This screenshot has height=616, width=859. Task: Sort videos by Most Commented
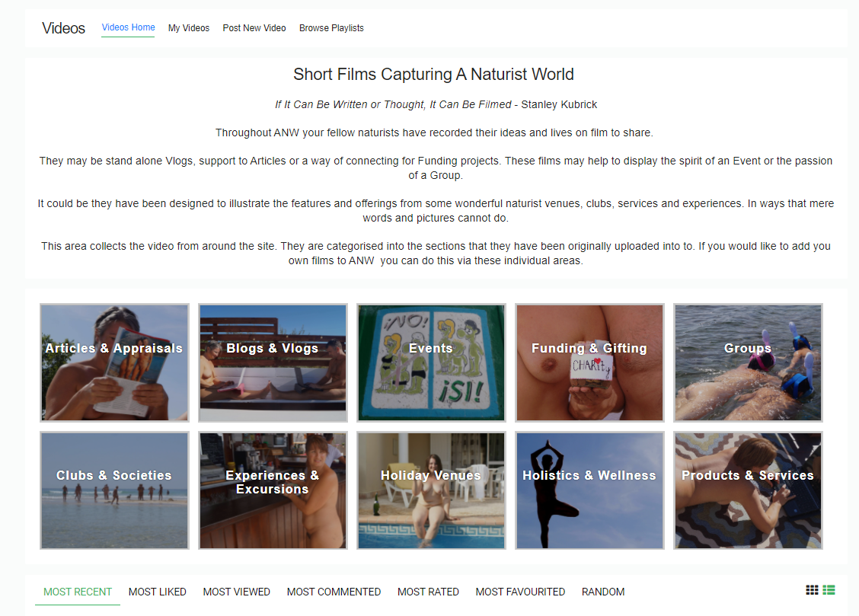[x=334, y=592]
